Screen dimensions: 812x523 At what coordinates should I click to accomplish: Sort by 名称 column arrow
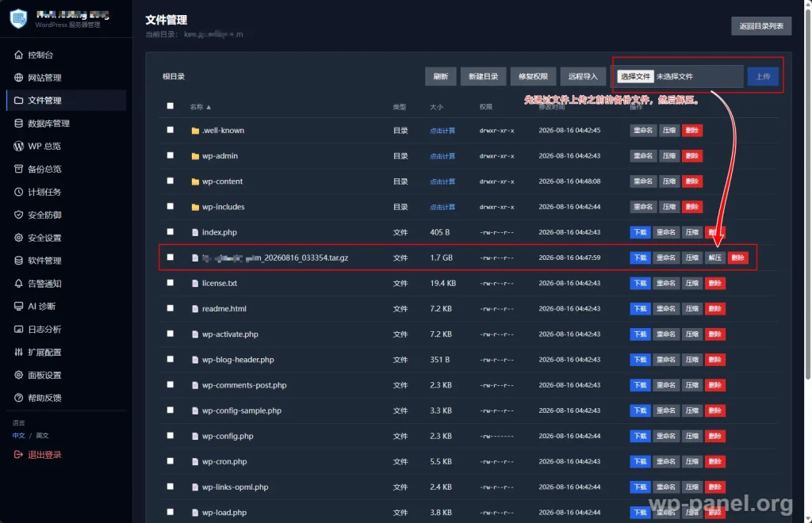tap(209, 107)
